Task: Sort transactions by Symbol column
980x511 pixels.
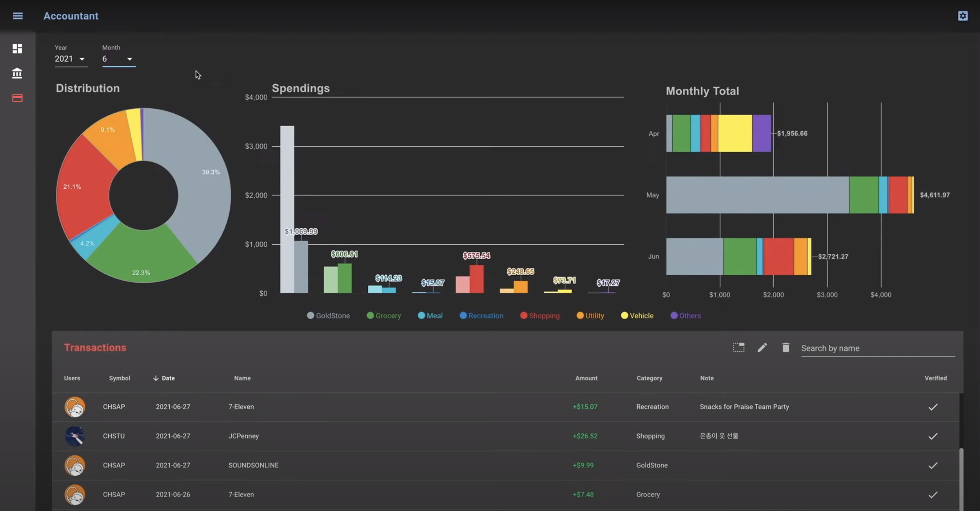Action: tap(120, 378)
